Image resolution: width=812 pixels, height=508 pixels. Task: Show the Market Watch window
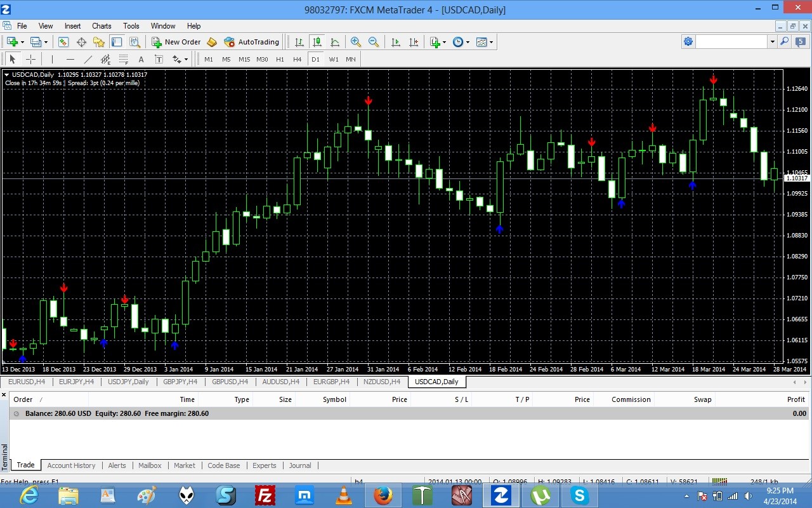click(63, 42)
